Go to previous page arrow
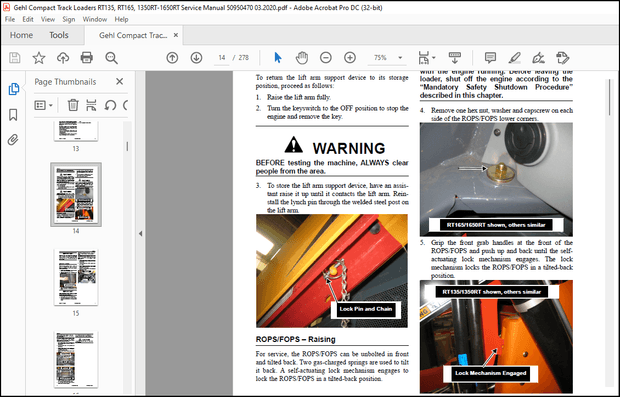This screenshot has width=620, height=397. tap(172, 58)
